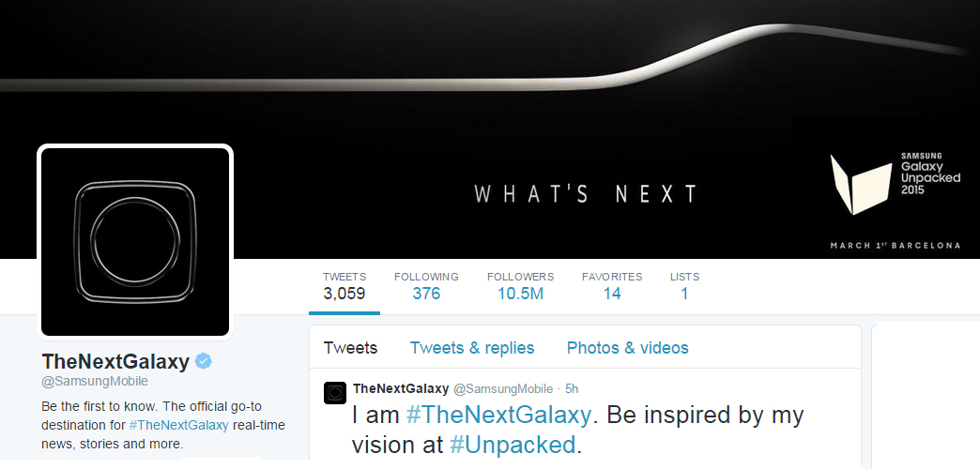The height and width of the screenshot is (469, 980).
Task: Select the Tweets timeline tab
Action: point(351,348)
